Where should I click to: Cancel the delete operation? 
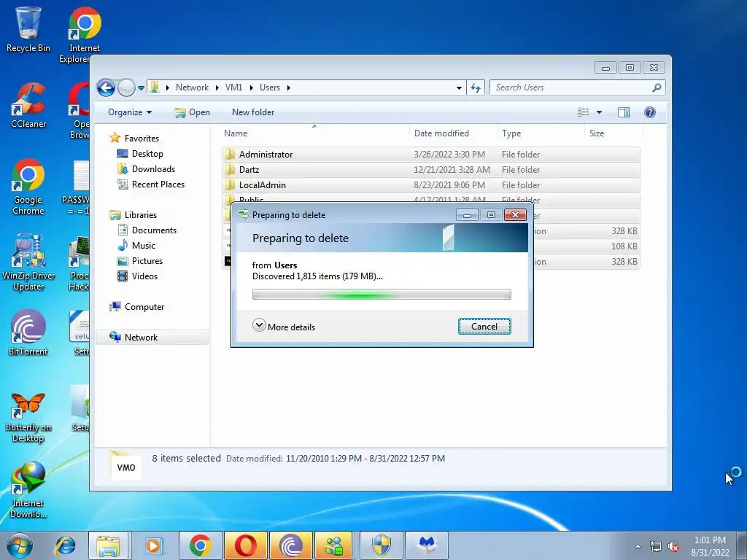[x=484, y=327]
